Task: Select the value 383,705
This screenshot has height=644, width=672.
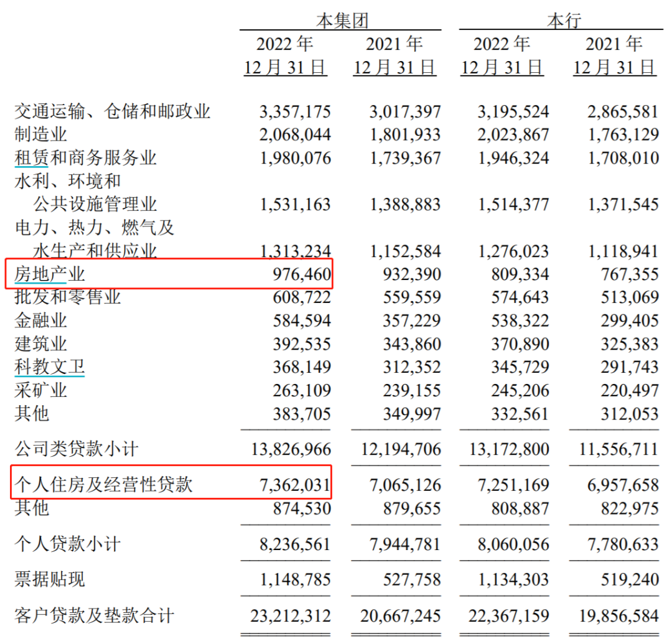Action: [x=302, y=414]
